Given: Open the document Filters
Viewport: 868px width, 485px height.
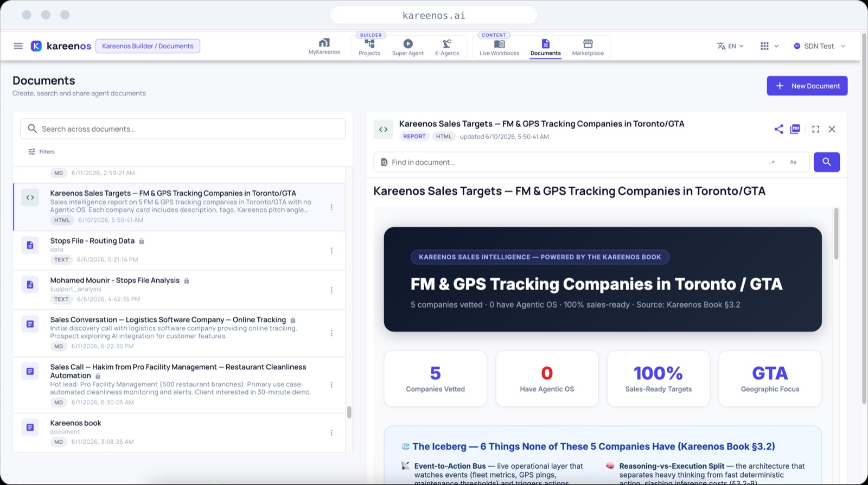Looking at the screenshot, I should click(41, 152).
